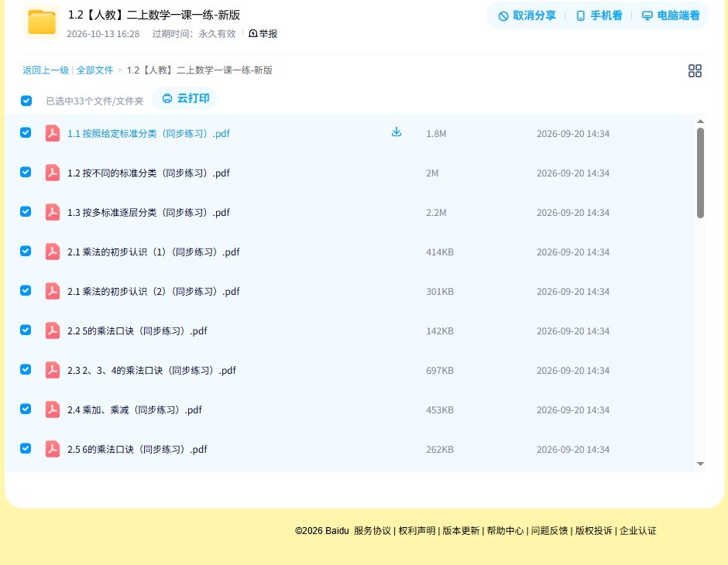Click 手机看 view on phone button
This screenshot has height=565, width=728.
(x=599, y=15)
